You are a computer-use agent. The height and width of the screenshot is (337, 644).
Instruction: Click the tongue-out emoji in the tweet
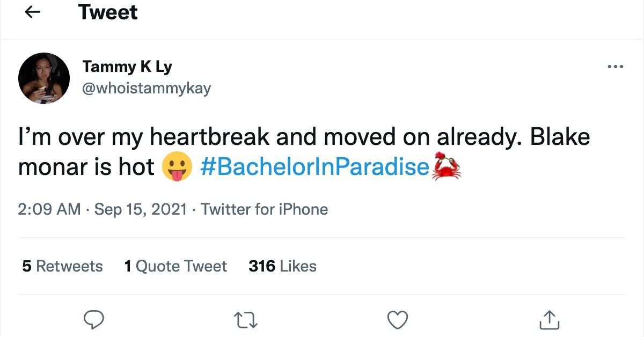(178, 166)
